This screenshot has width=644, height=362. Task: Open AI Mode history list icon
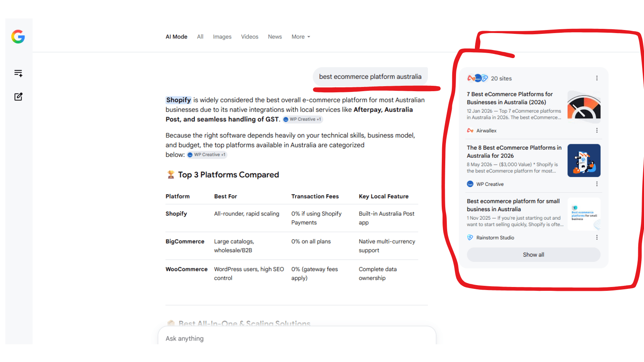18,73
